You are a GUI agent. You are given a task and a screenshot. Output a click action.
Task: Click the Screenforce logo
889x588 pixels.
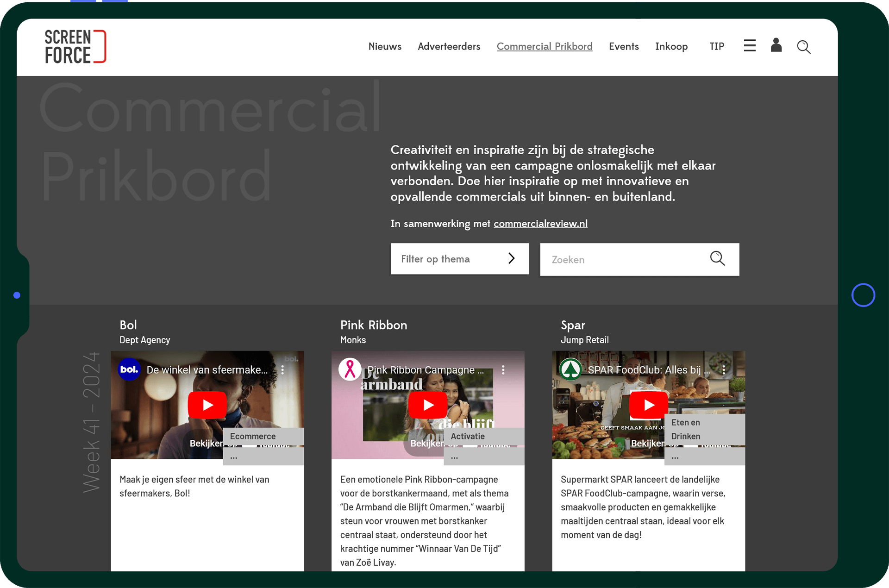(x=75, y=46)
